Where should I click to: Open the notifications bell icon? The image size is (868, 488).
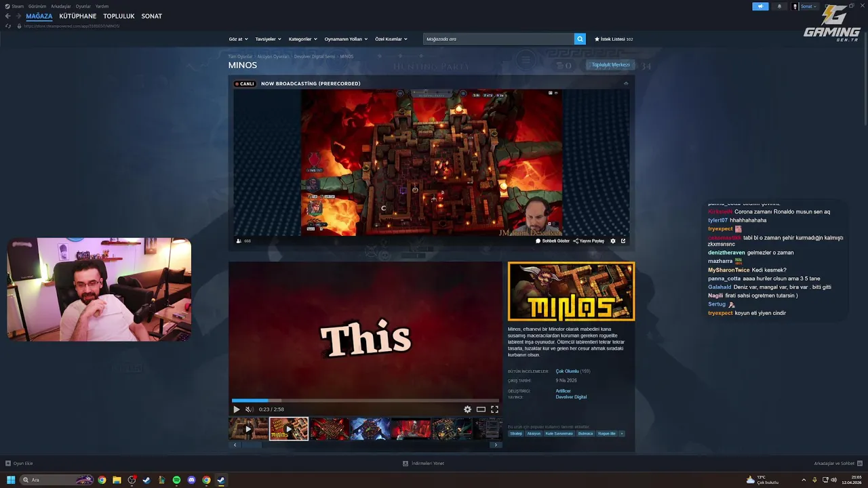point(778,6)
